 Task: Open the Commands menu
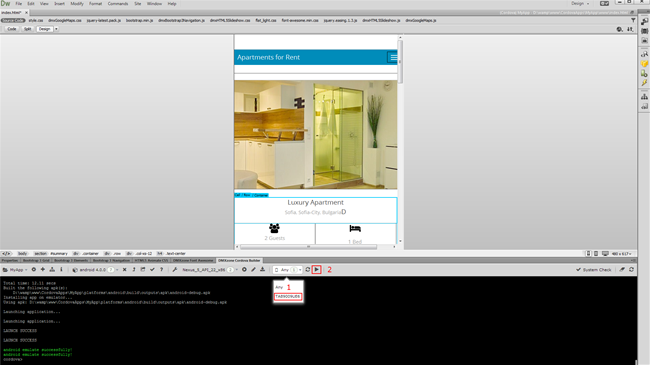pos(118,4)
